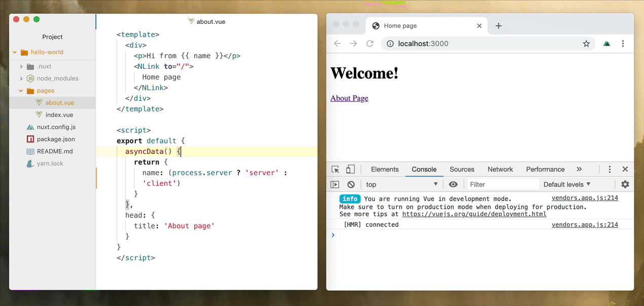Switch to the Elements tab
Viewport: 644px width, 306px height.
coord(384,169)
